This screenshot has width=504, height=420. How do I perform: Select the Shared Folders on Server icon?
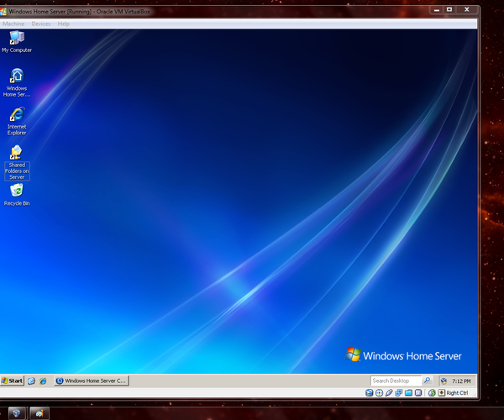(17, 162)
